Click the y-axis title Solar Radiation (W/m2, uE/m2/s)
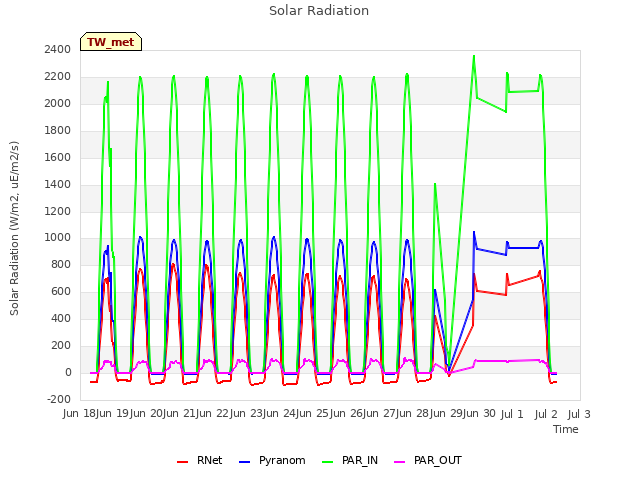Image resolution: width=640 pixels, height=480 pixels. 14,228
